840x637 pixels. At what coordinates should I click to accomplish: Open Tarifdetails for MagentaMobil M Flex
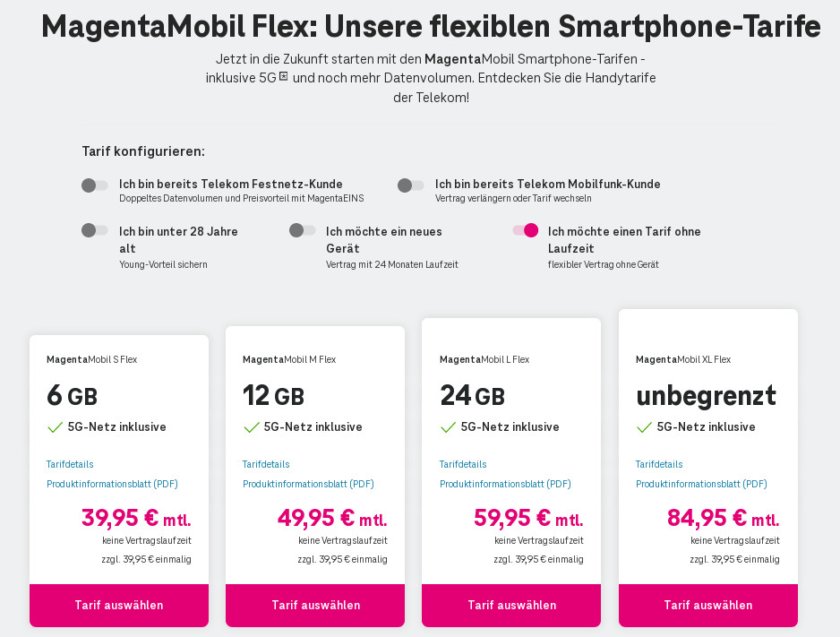pyautogui.click(x=266, y=464)
